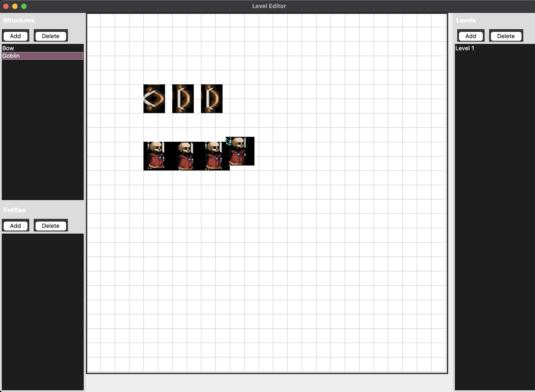535x392 pixels.
Task: Click the leftmost diamond-shaped bow sprite on canvas
Action: point(154,99)
